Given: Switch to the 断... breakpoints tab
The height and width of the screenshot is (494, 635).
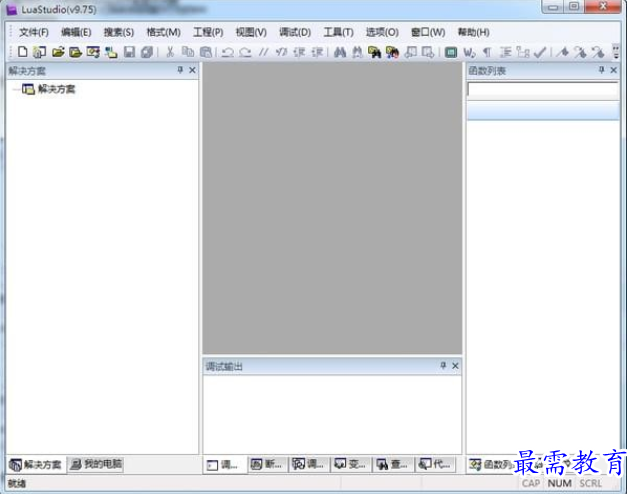Looking at the screenshot, I should coord(266,464).
